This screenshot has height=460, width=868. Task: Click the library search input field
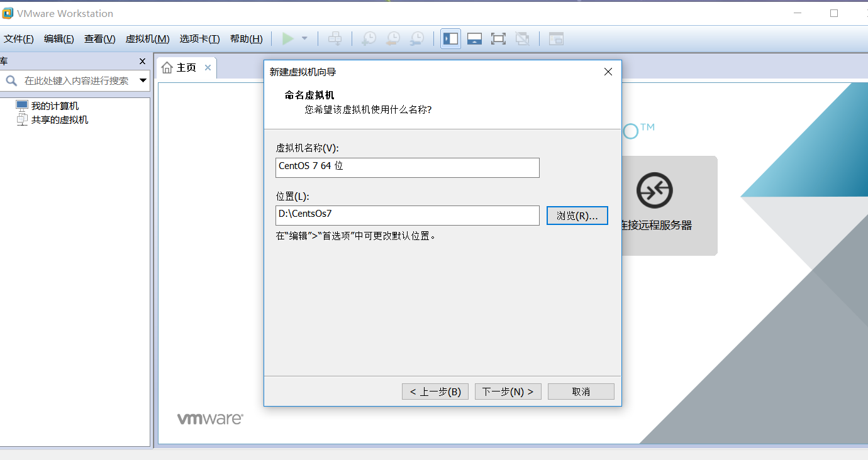coord(75,80)
